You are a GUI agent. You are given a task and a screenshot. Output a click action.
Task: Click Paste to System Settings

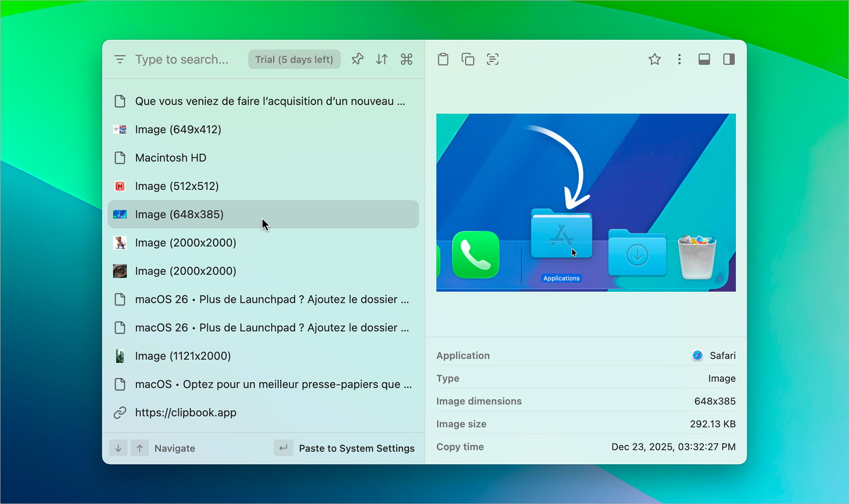(356, 448)
